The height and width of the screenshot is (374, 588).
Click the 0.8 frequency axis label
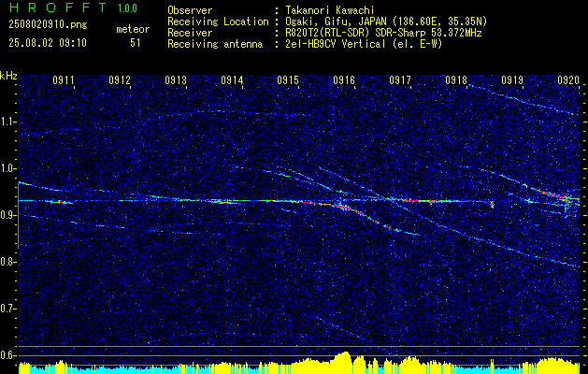pyautogui.click(x=8, y=262)
